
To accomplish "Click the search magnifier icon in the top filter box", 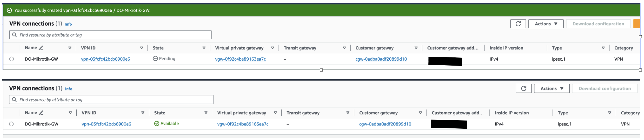I will click(x=15, y=35).
